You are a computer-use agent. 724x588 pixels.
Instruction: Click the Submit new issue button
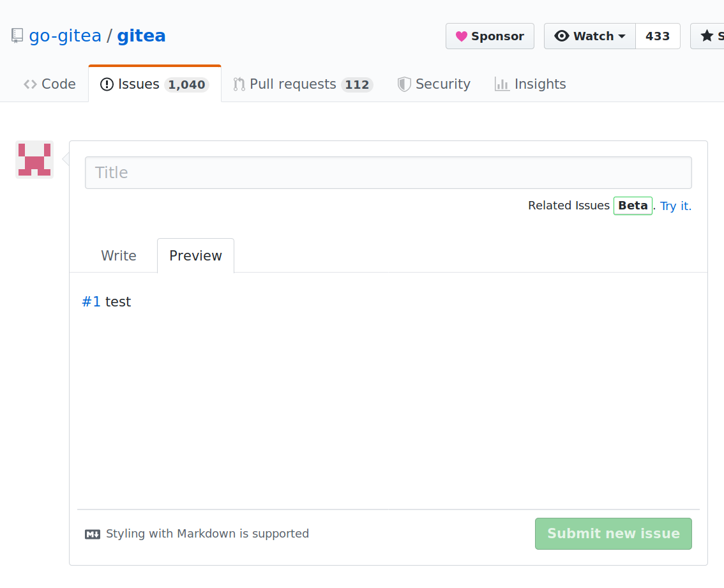613,534
